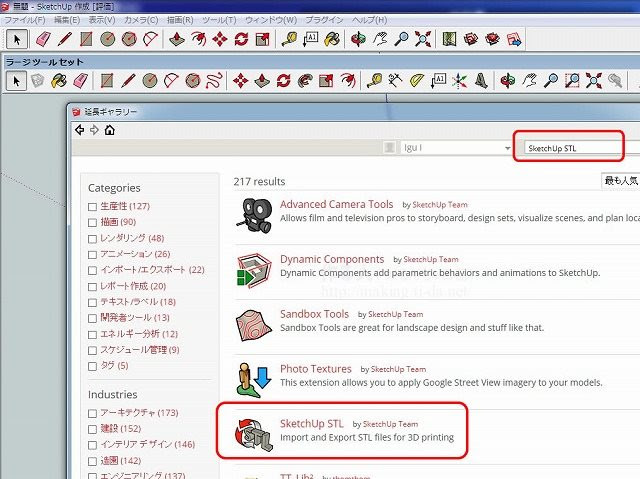Open the user account dropdown arrow
The image size is (640, 479).
[507, 148]
